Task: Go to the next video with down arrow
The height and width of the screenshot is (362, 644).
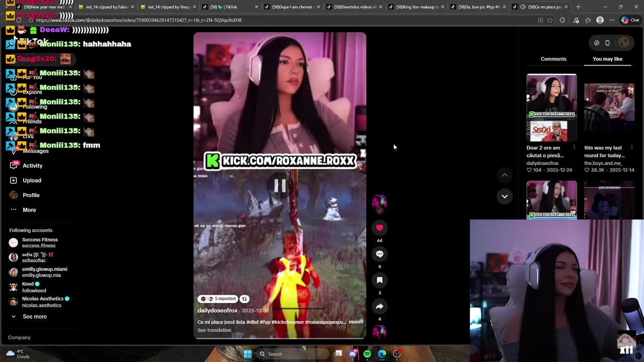Action: [x=505, y=196]
